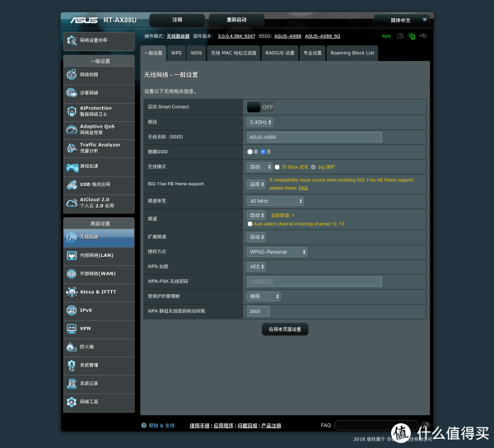The width and height of the screenshot is (494, 448).
Task: Enable the Xbox optimization checkbox
Action: [x=277, y=166]
